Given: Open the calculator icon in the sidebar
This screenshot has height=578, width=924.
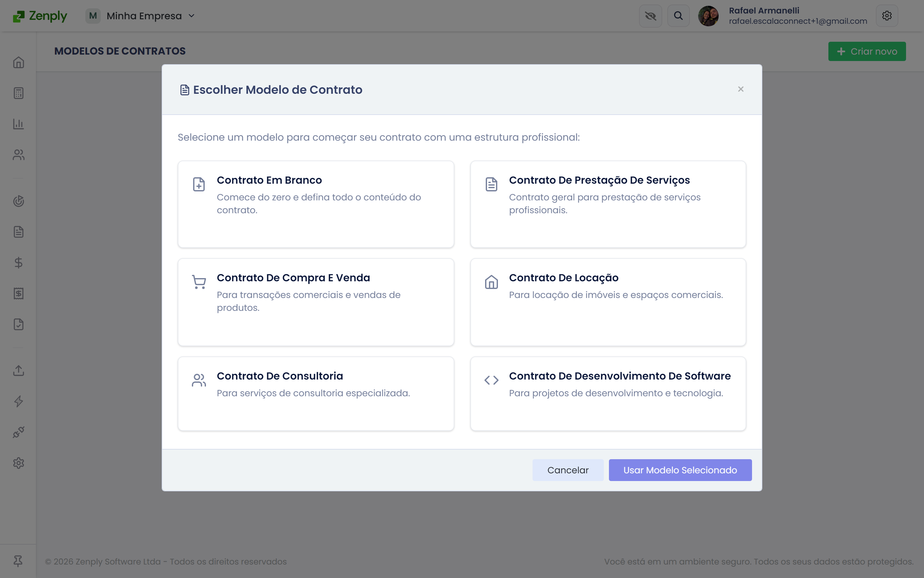Looking at the screenshot, I should pos(18,93).
